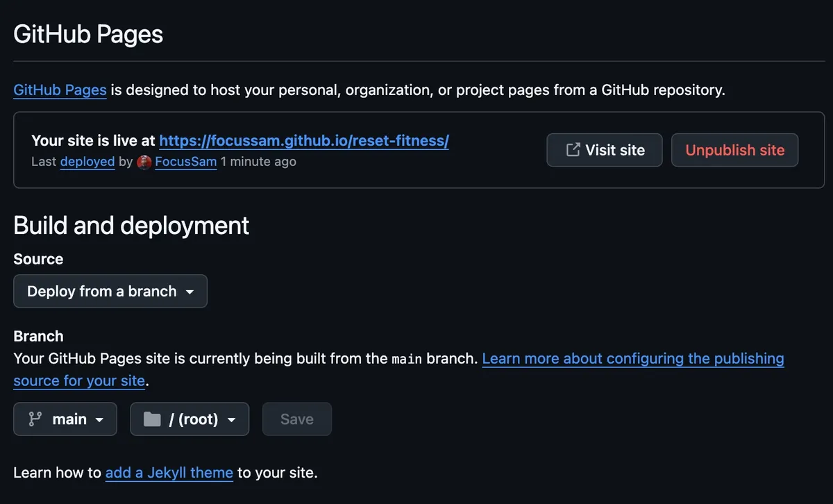Click the git branch icon beside main

pyautogui.click(x=35, y=419)
